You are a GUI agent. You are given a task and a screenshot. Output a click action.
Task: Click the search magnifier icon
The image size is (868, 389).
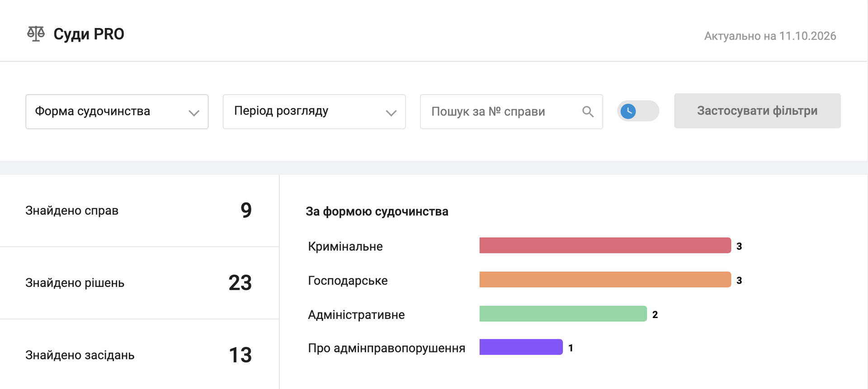pyautogui.click(x=588, y=112)
